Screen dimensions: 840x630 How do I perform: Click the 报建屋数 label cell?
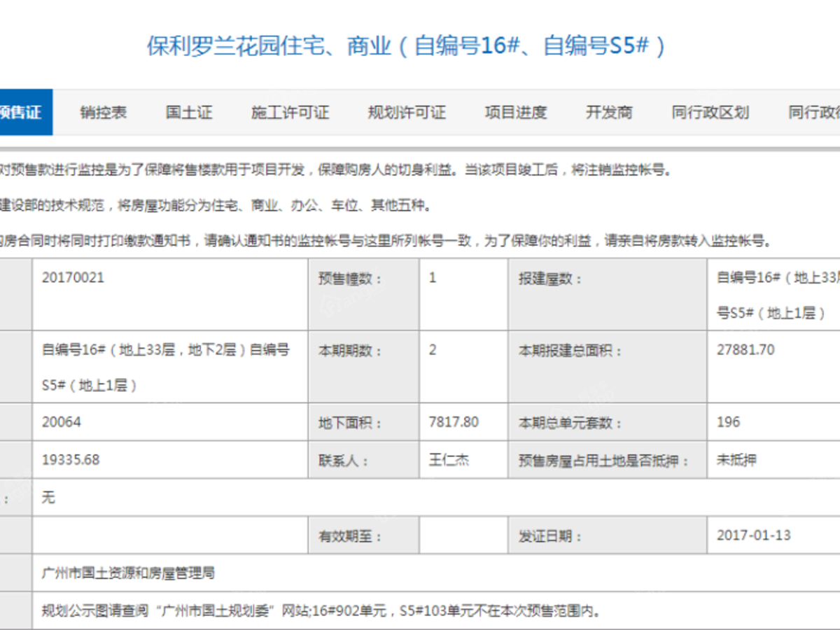pos(608,294)
